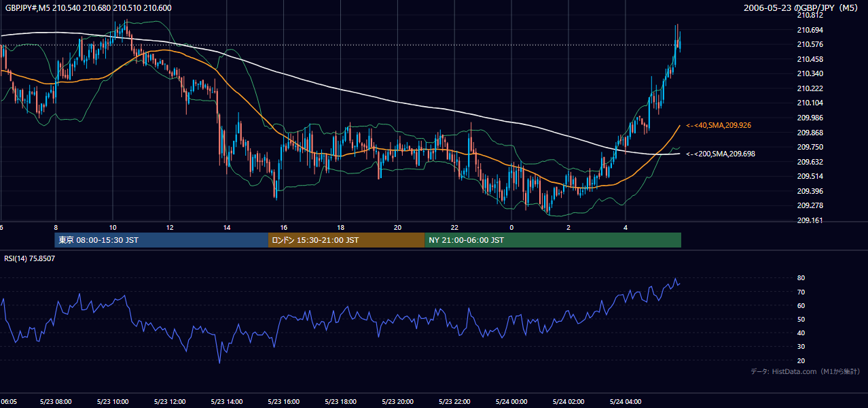Click price axis label 209.868
The width and height of the screenshot is (868, 408).
point(810,133)
